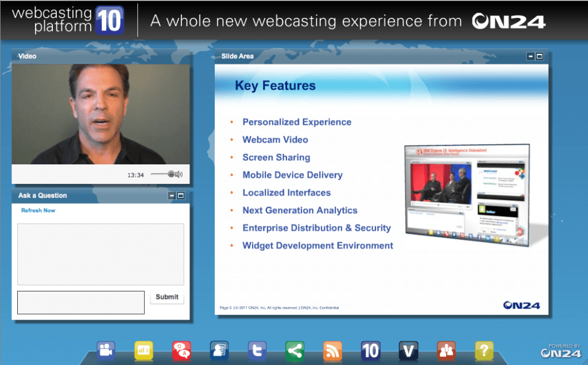Click 'Widget Development Environment' bullet text
The image size is (588, 365).
pos(318,245)
